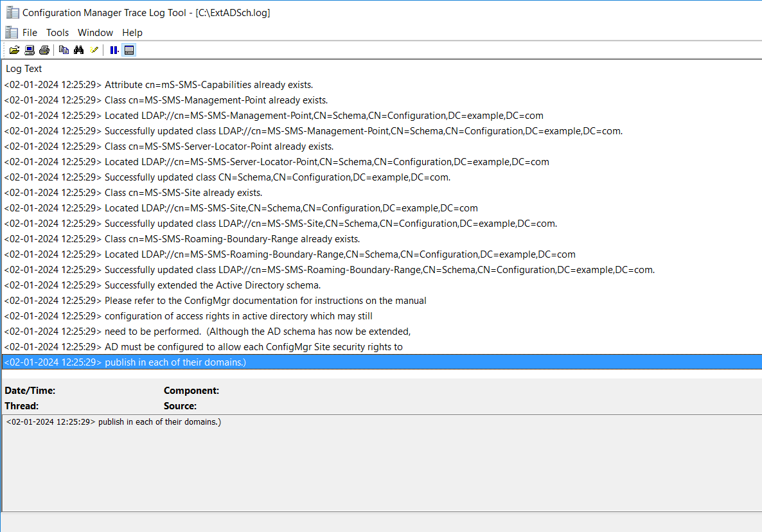This screenshot has height=532, width=762.
Task: Click the yellow Highlight pencil icon
Action: pos(94,50)
